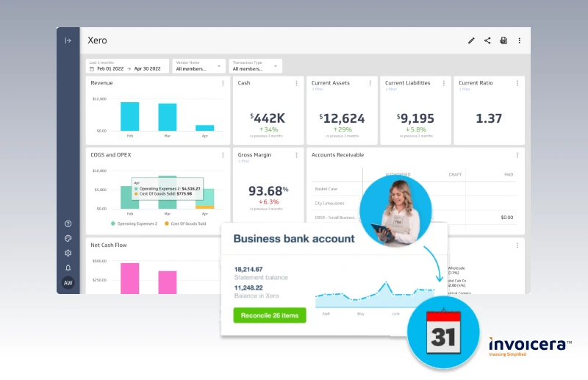Image resolution: width=588 pixels, height=380 pixels.
Task: Click the calendar 31 icon
Action: (443, 332)
